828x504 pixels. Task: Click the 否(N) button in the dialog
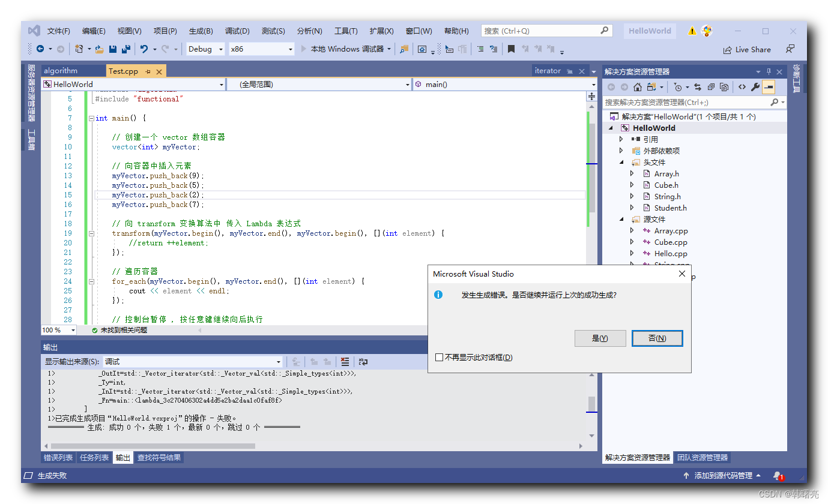[657, 338]
